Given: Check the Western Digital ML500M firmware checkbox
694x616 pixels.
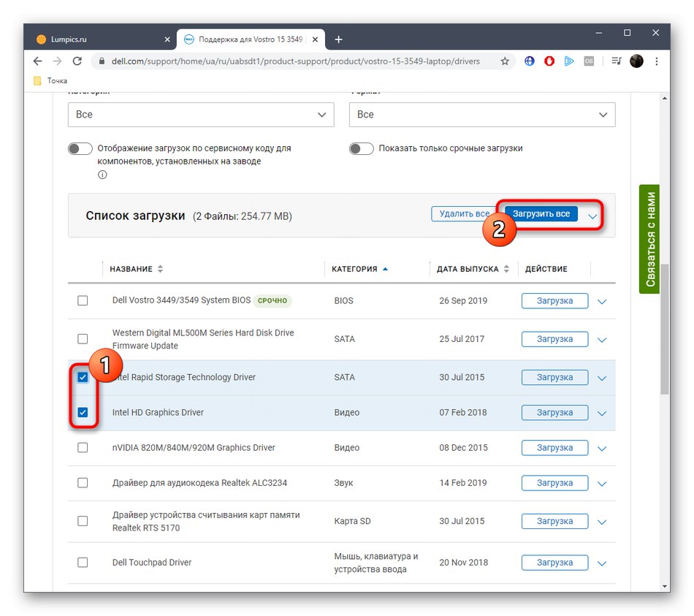Looking at the screenshot, I should click(83, 339).
